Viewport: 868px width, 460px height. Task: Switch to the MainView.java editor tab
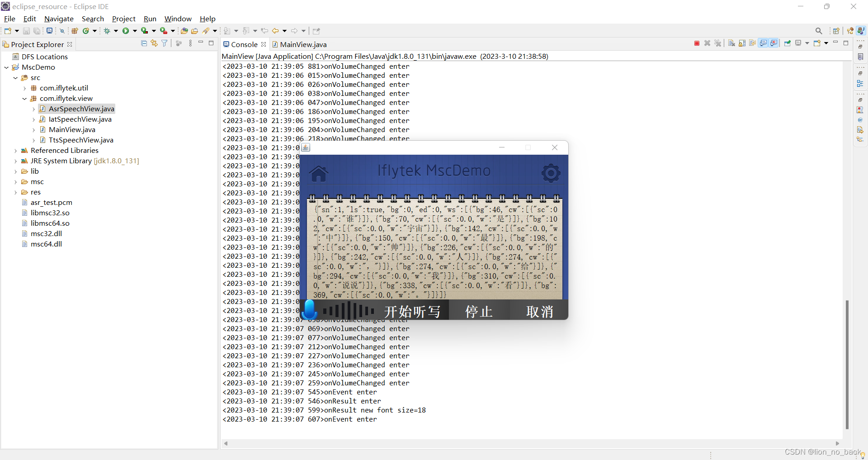[299, 44]
